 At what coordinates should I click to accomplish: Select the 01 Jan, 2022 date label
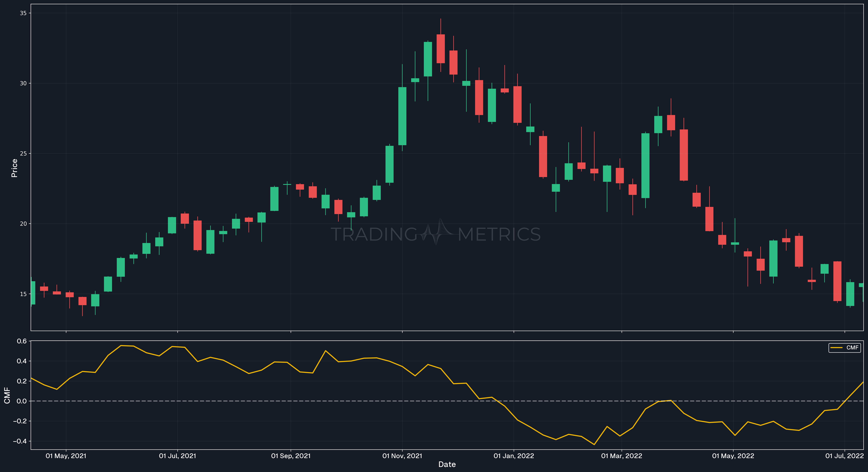[x=514, y=456]
